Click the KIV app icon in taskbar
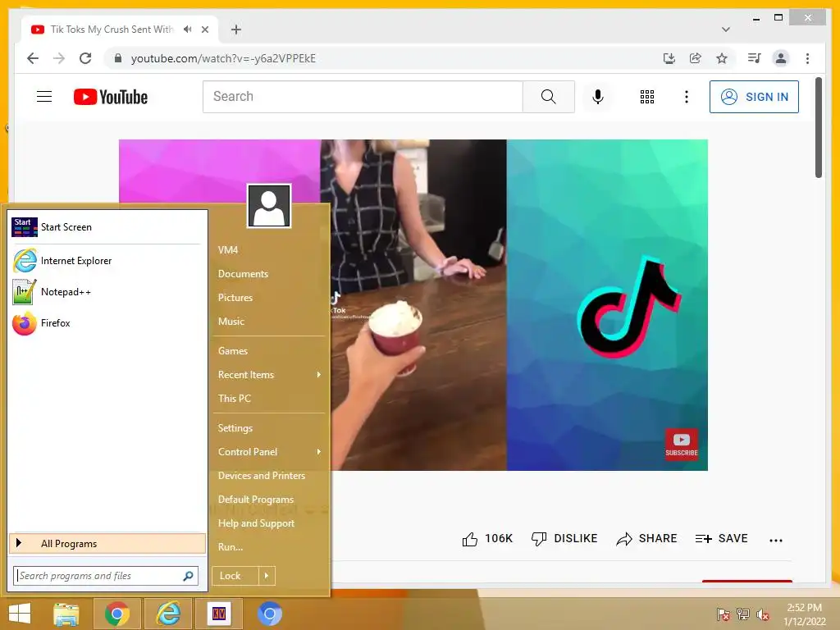This screenshot has width=840, height=630. [x=218, y=614]
